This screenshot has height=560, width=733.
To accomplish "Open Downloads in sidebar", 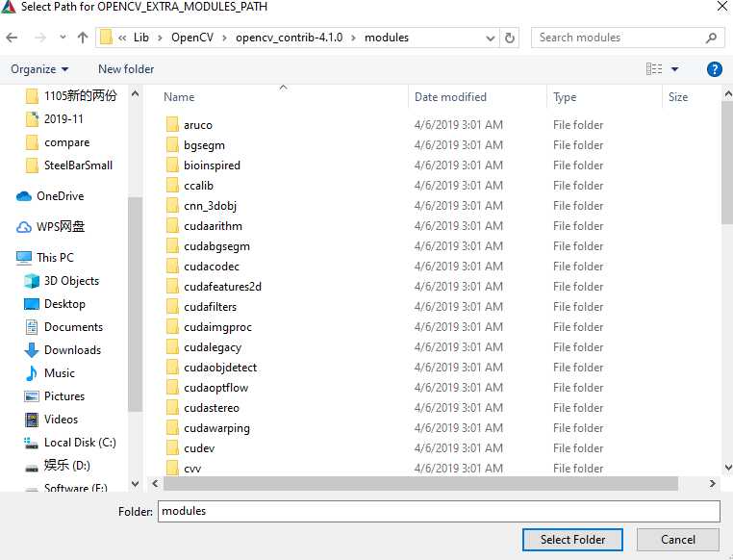I will 72,349.
